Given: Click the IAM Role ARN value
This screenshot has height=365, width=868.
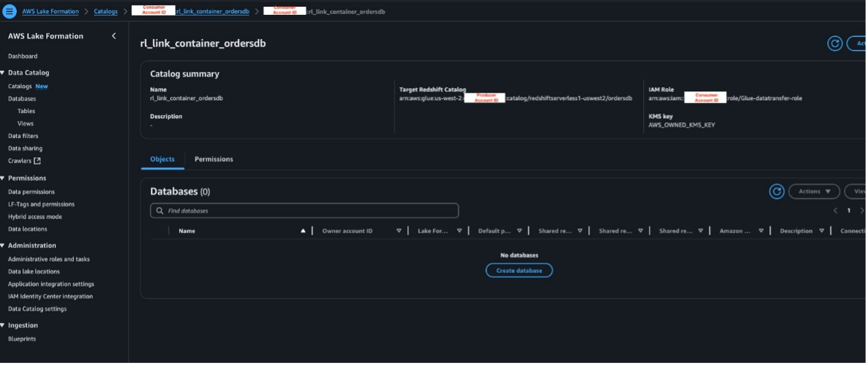Looking at the screenshot, I should (726, 98).
